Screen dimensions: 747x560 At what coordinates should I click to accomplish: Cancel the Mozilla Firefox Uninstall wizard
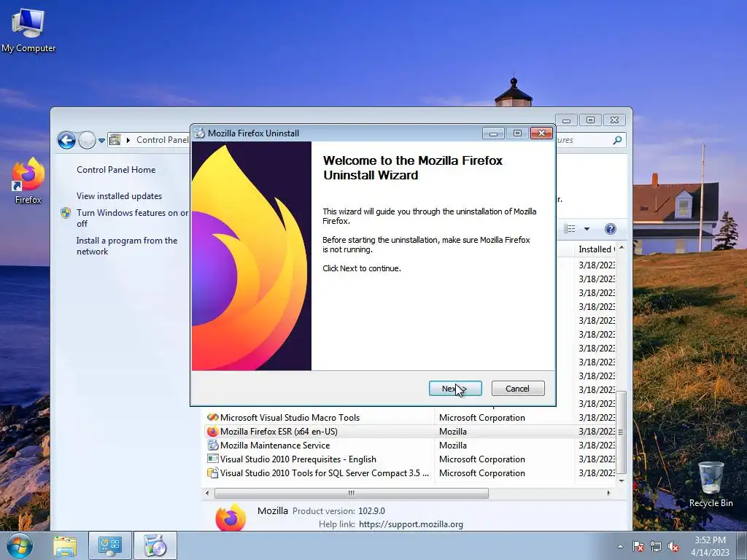pyautogui.click(x=517, y=389)
